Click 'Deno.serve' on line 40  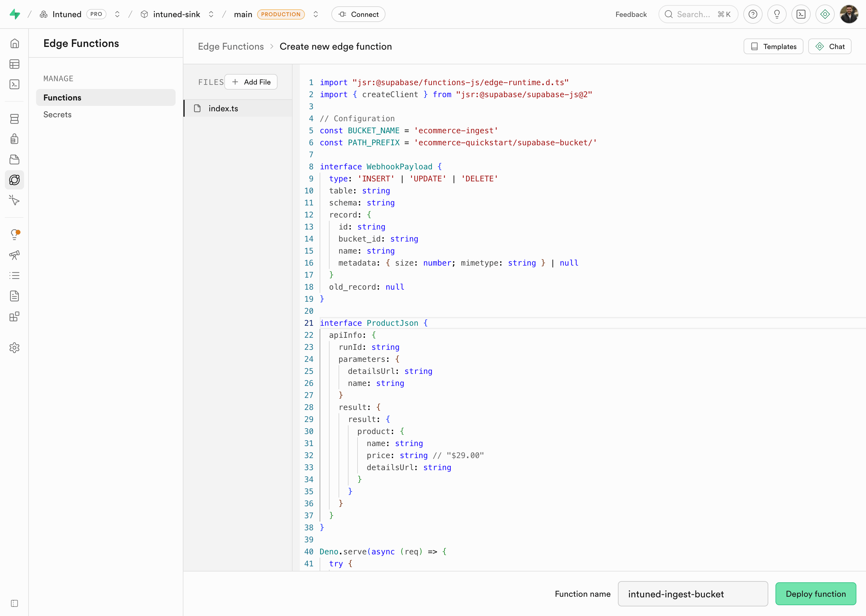pos(343,552)
